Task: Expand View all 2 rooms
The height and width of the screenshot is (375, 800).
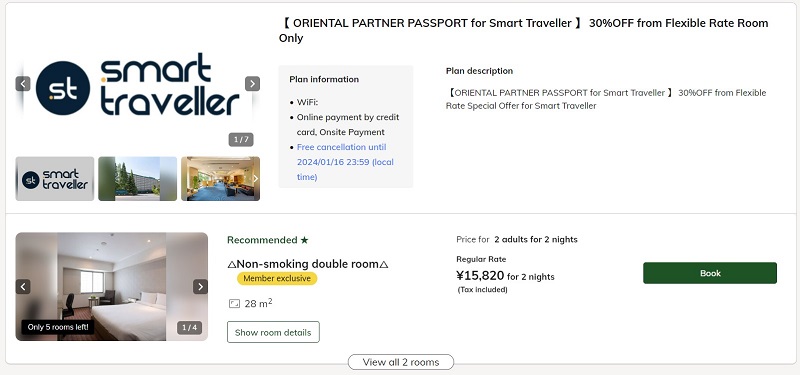Action: [401, 362]
